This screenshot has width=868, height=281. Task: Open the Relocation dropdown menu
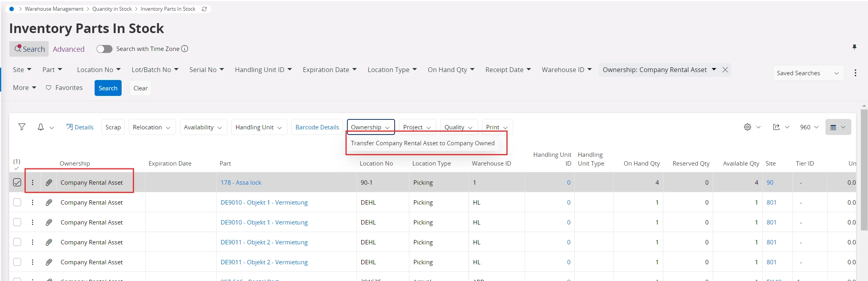tap(152, 127)
